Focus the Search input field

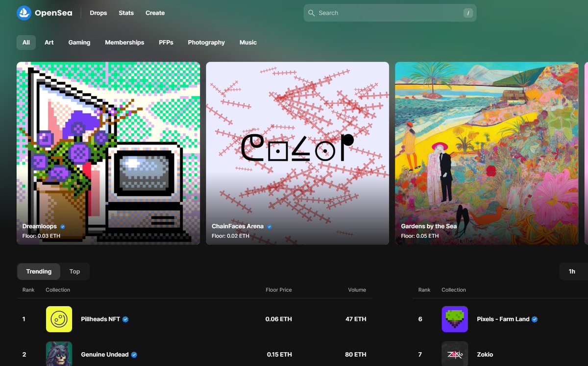pyautogui.click(x=390, y=13)
